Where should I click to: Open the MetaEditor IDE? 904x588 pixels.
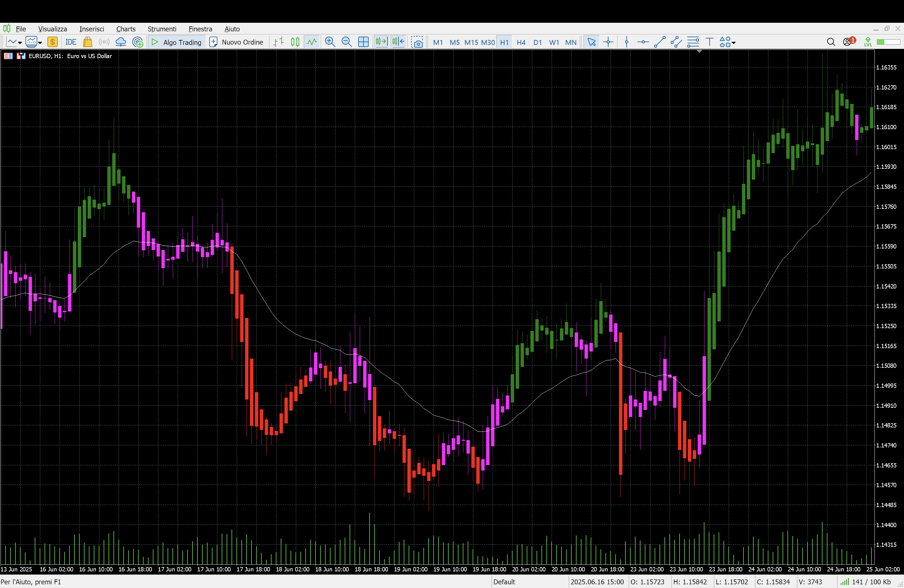click(71, 42)
